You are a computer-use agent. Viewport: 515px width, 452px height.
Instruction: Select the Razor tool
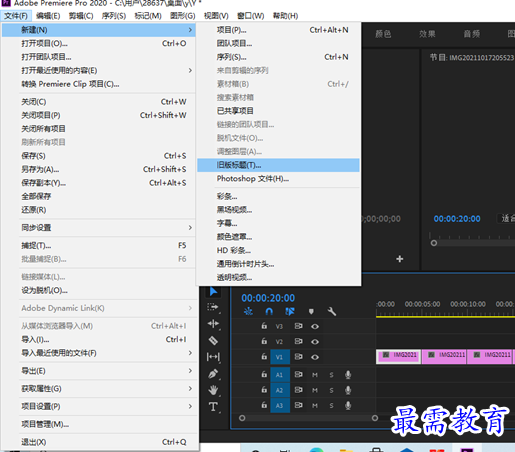[x=213, y=341]
